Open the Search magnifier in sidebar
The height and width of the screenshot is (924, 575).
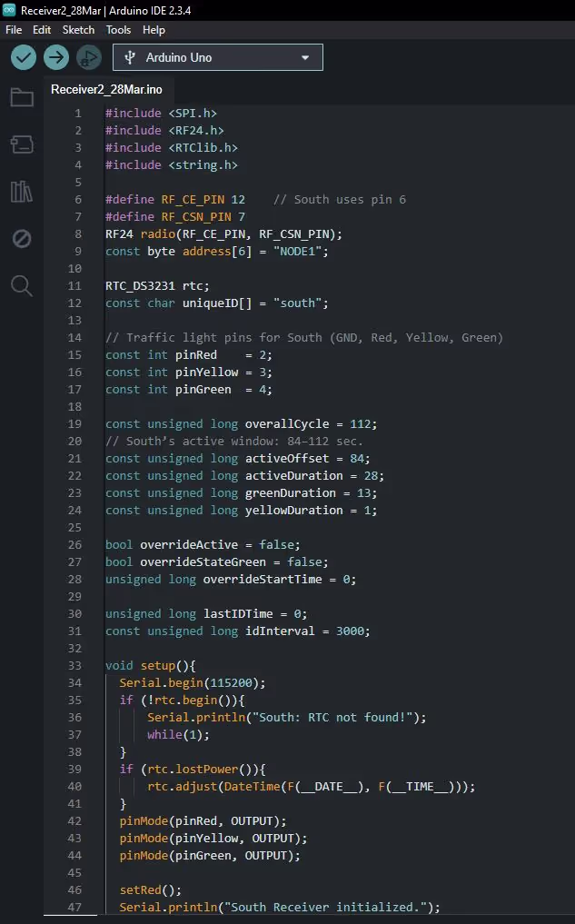pyautogui.click(x=22, y=286)
